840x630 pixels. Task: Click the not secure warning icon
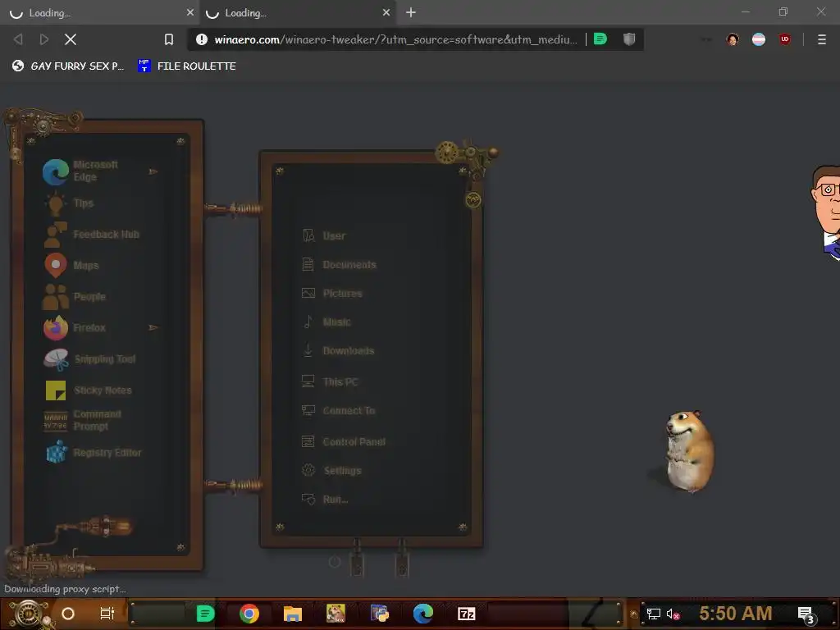tap(202, 39)
